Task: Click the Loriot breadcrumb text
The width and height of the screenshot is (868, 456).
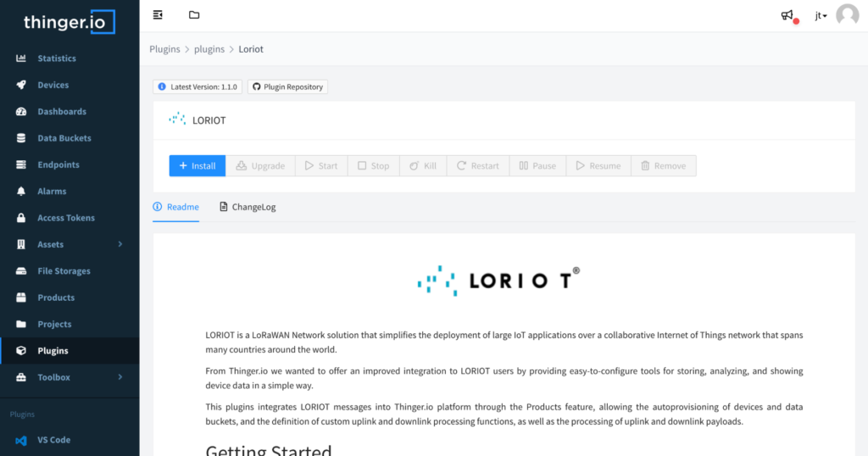Action: click(x=251, y=49)
